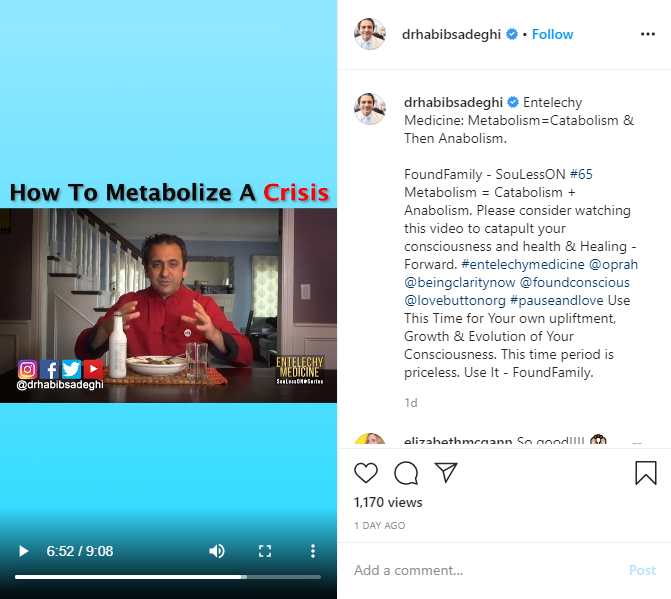
Task: Click the header profile avatar
Action: pyautogui.click(x=370, y=34)
